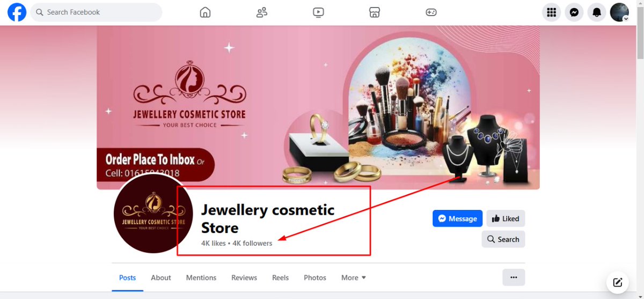644x299 pixels.
Task: Switch to the Reviews tab
Action: click(244, 278)
